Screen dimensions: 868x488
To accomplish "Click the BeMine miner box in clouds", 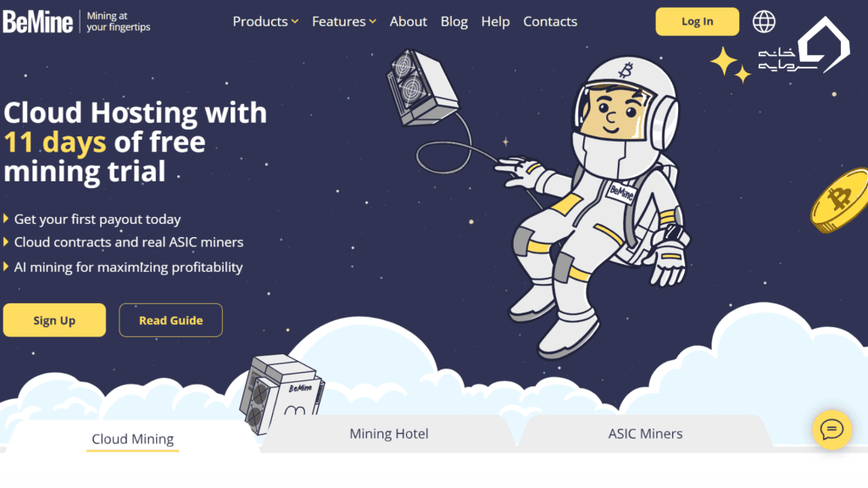I will [x=281, y=393].
